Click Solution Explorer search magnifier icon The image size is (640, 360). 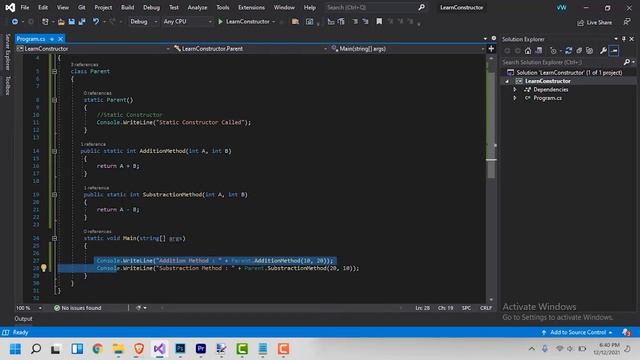(x=627, y=62)
